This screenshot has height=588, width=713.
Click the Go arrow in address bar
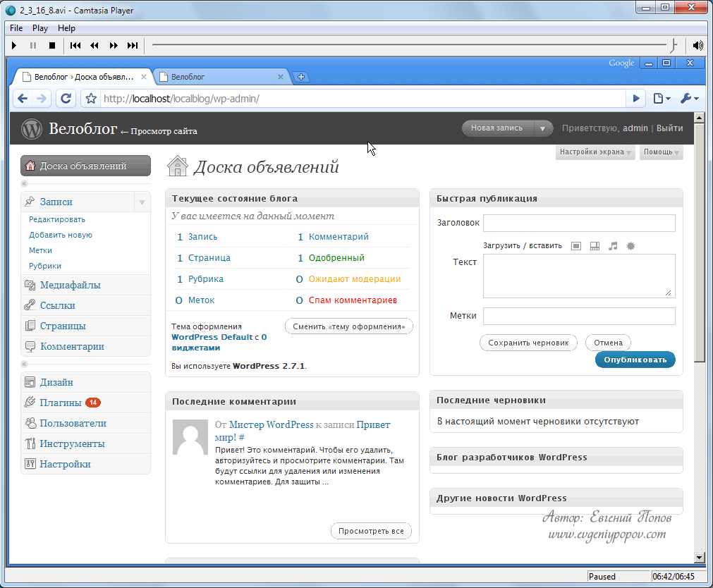[x=636, y=98]
